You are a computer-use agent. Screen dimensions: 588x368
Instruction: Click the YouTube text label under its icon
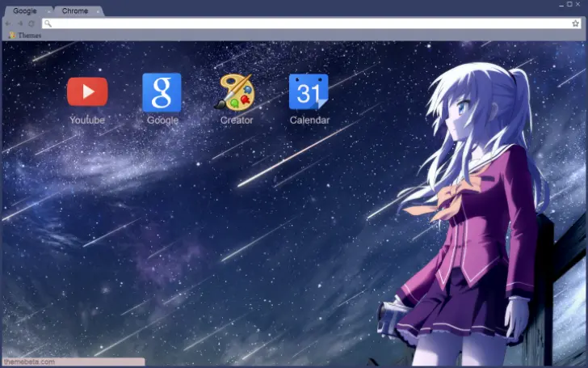pyautogui.click(x=87, y=121)
